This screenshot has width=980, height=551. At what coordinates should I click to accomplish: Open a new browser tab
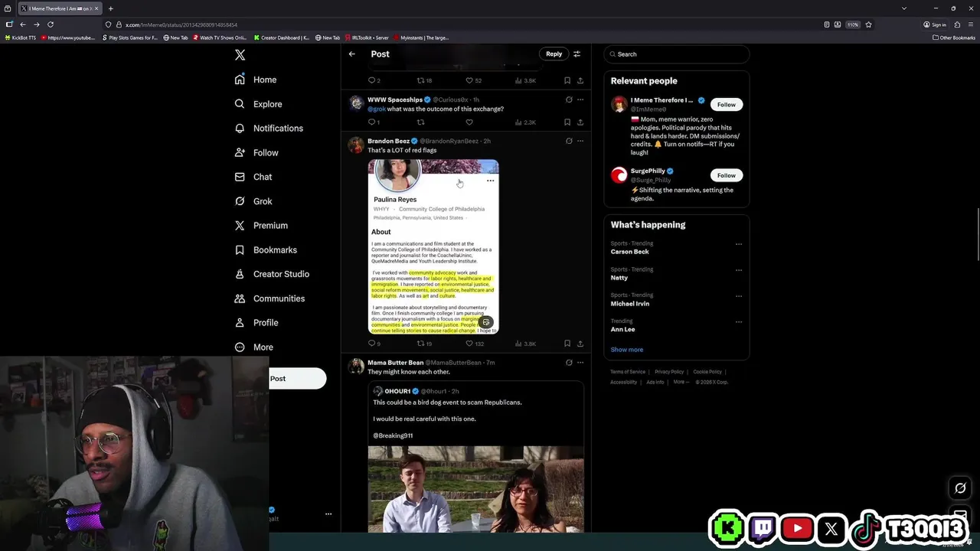point(110,8)
